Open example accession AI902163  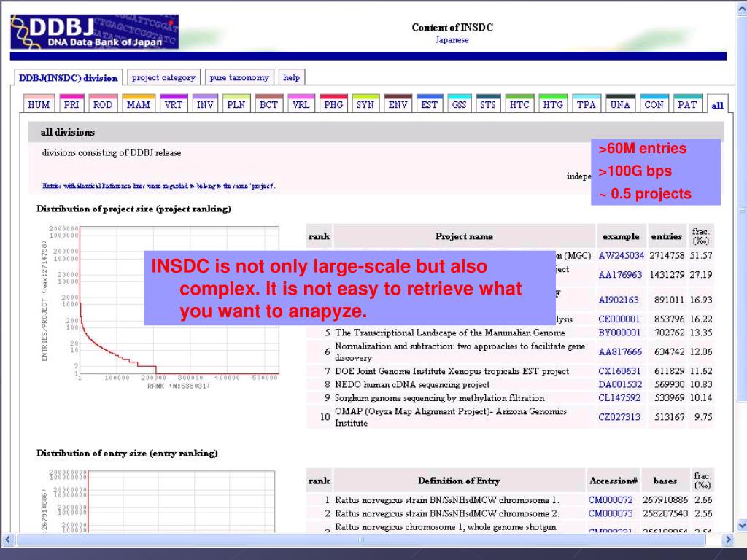(x=619, y=300)
